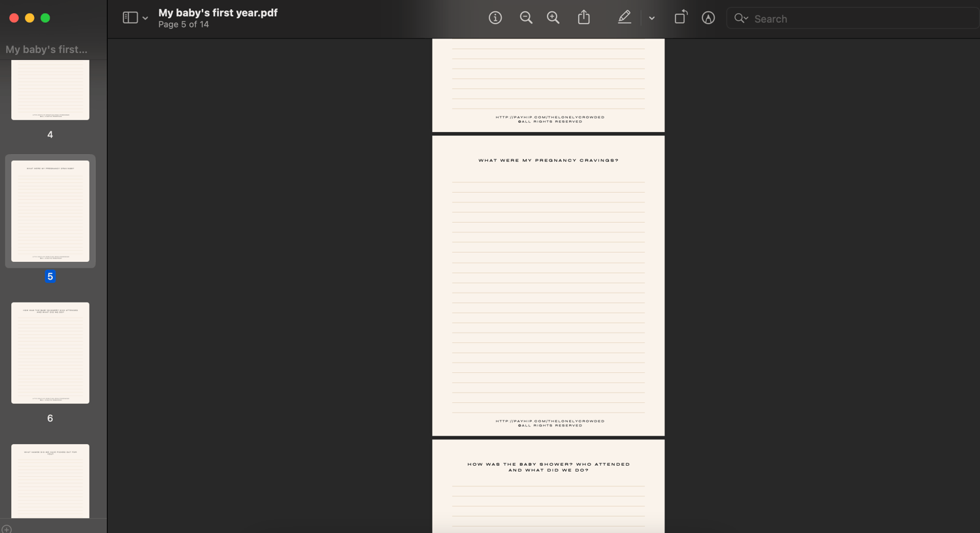The width and height of the screenshot is (980, 533).
Task: Rotate the page with rotate icon
Action: point(681,17)
